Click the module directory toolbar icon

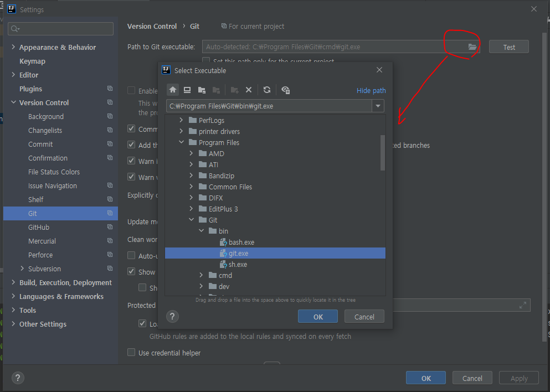[216, 90]
